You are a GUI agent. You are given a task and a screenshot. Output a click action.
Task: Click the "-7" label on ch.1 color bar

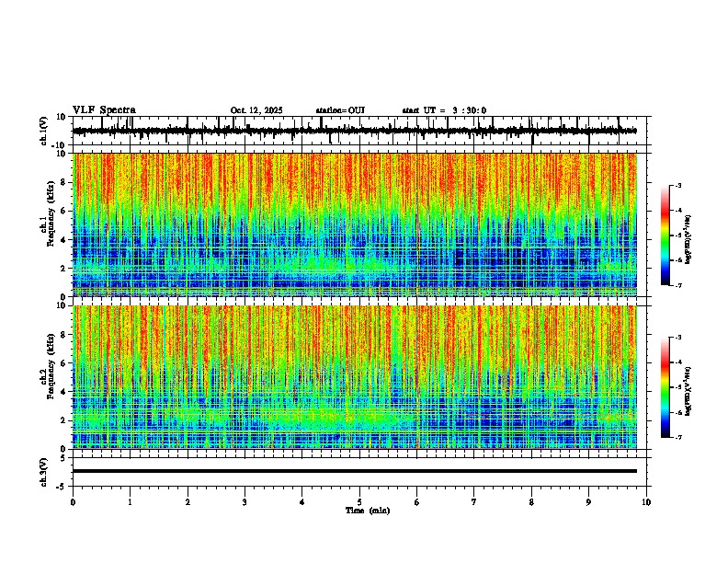click(x=677, y=286)
